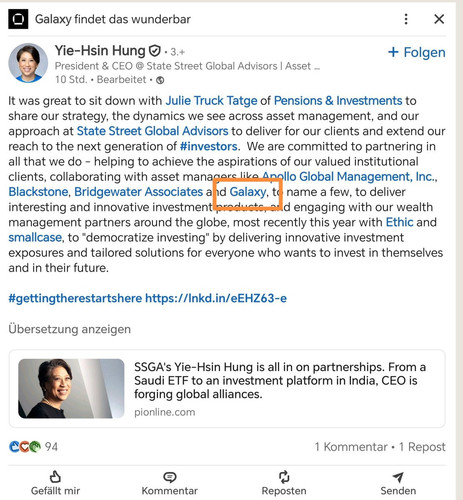463x500 pixels.
Task: Click the Kommentar speech bubble icon
Action: (x=170, y=477)
